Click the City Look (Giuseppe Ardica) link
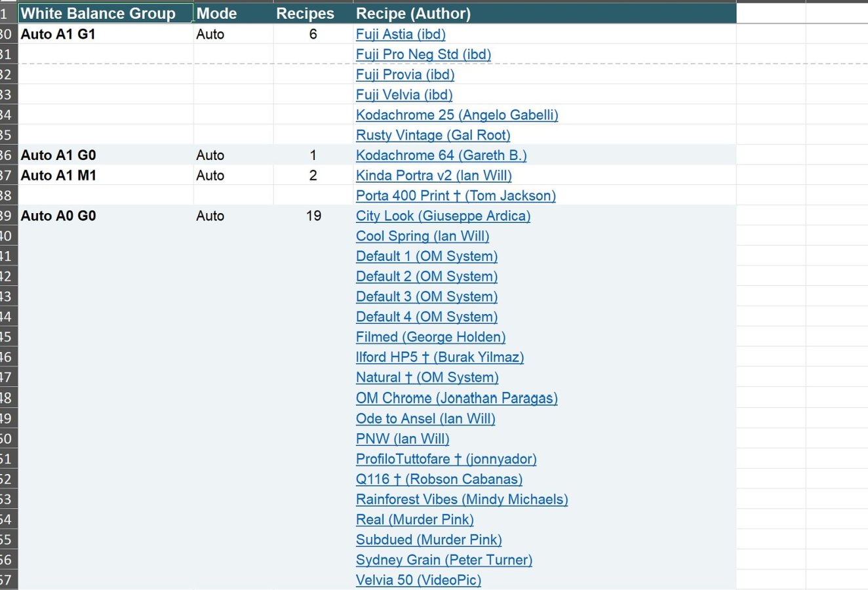The width and height of the screenshot is (868, 590). [443, 216]
